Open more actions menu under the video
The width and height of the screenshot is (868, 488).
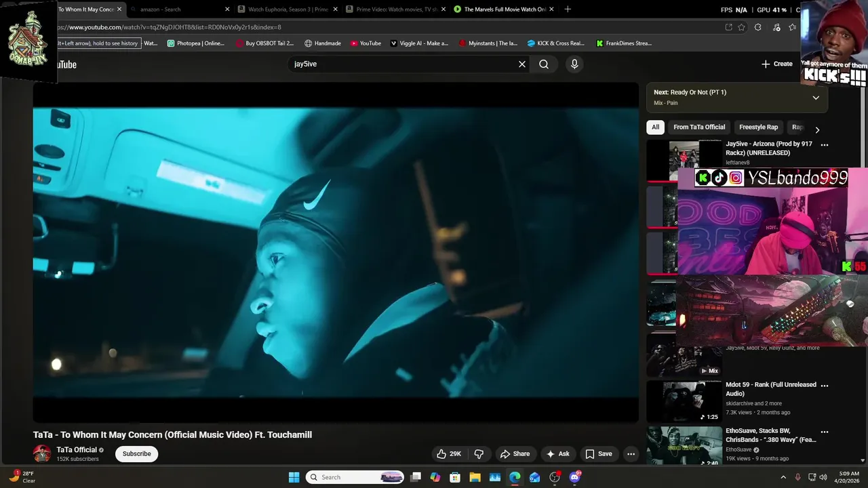pyautogui.click(x=631, y=453)
